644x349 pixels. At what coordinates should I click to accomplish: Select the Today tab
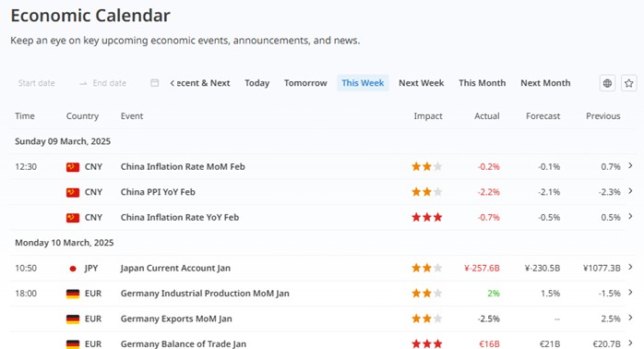tap(257, 83)
